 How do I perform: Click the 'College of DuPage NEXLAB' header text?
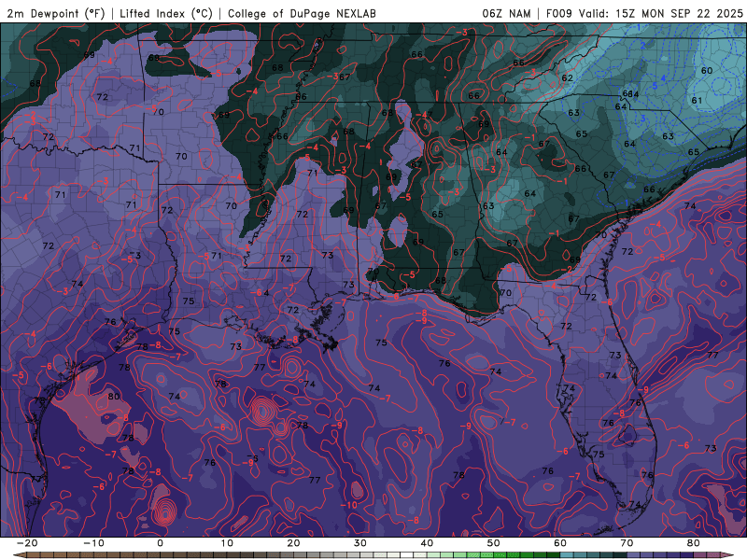tap(302, 13)
